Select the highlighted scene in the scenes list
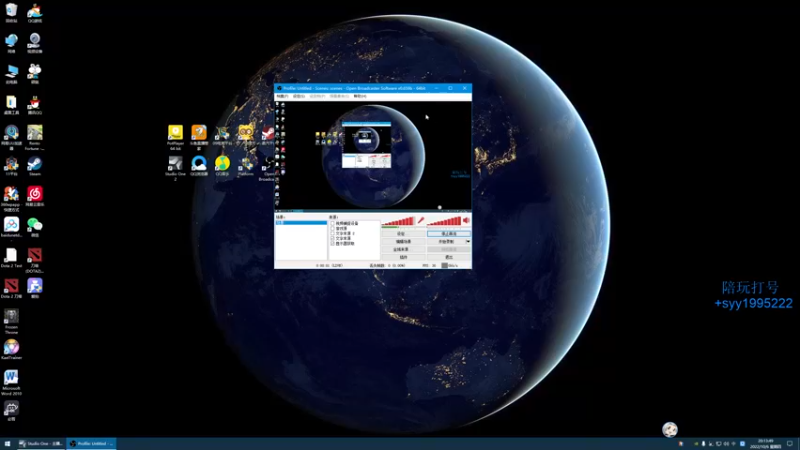800x450 pixels. 301,223
